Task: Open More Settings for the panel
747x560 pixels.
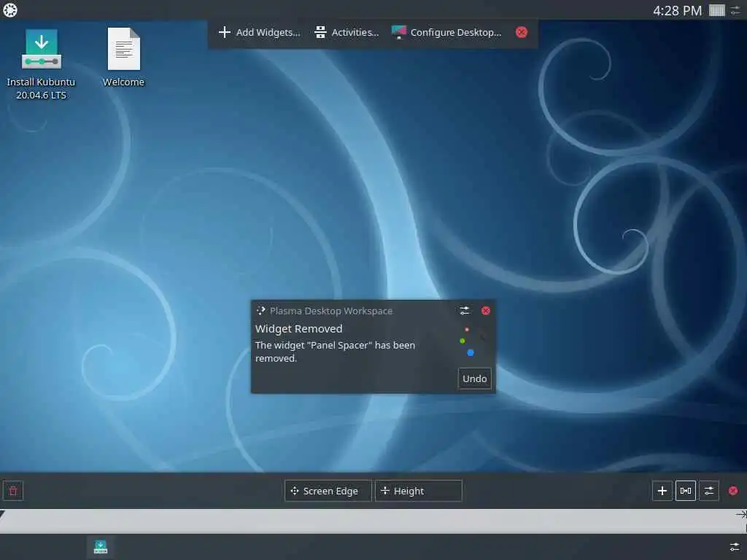Action: [x=709, y=491]
